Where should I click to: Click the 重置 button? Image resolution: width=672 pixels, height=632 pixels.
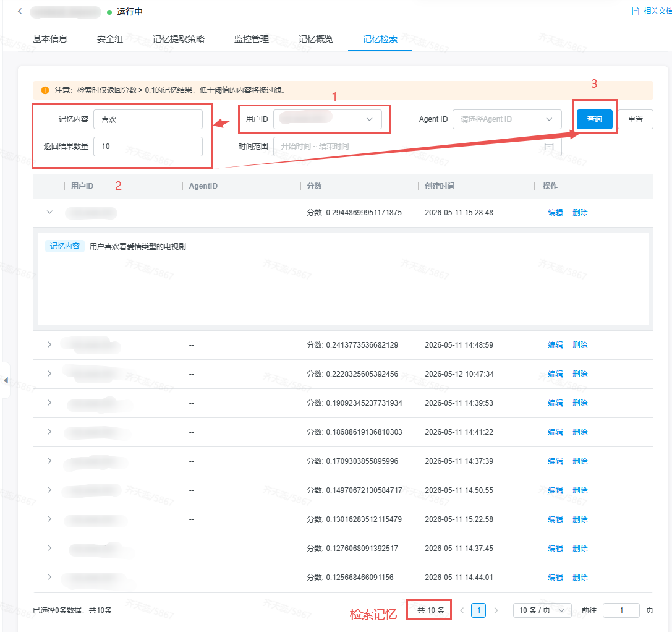click(636, 119)
